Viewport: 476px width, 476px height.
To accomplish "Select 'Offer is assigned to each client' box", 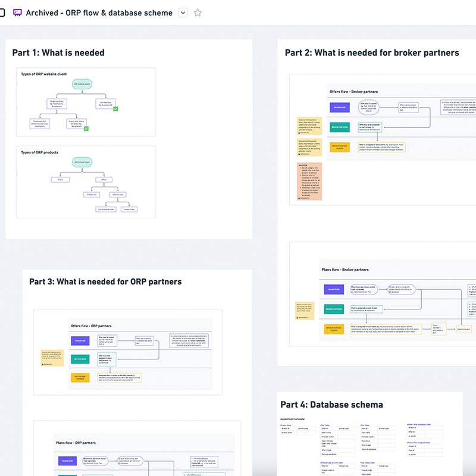I will tap(381, 147).
